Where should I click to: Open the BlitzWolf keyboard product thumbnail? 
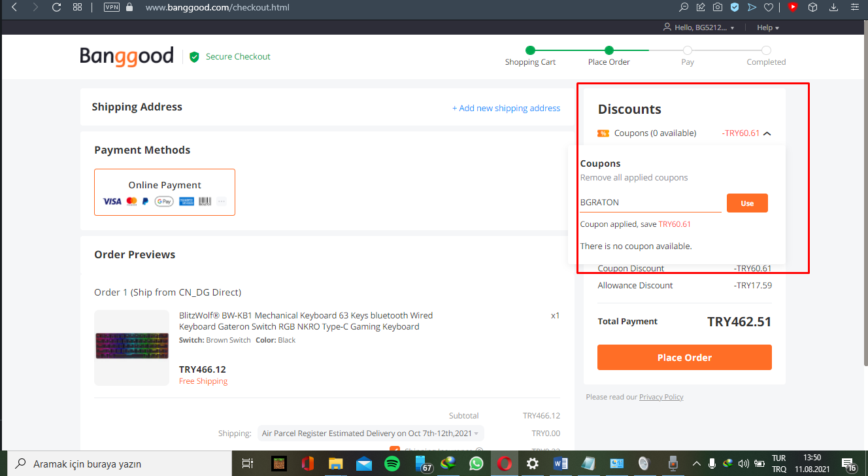pyautogui.click(x=132, y=347)
